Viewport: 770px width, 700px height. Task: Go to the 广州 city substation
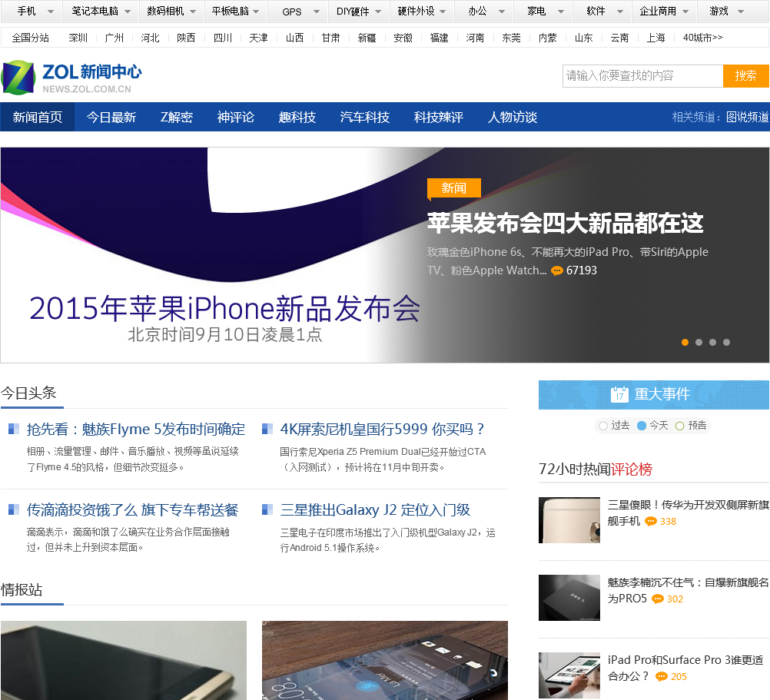tap(115, 38)
